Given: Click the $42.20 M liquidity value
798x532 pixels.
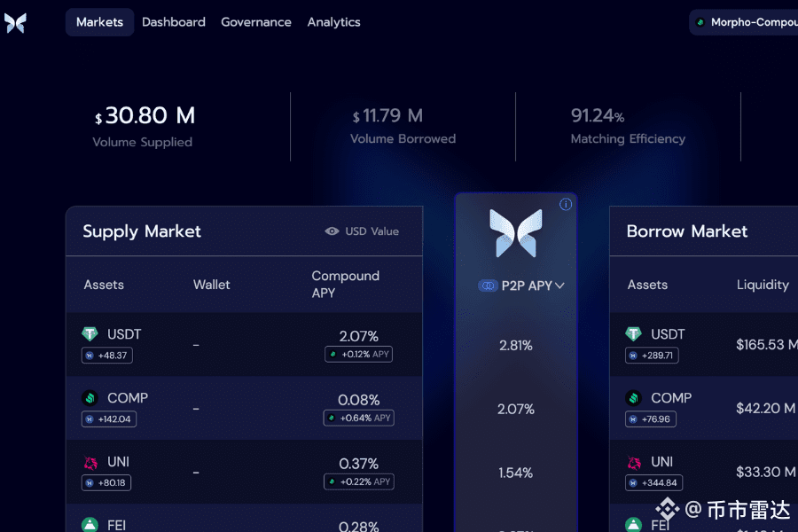Looking at the screenshot, I should point(766,408).
